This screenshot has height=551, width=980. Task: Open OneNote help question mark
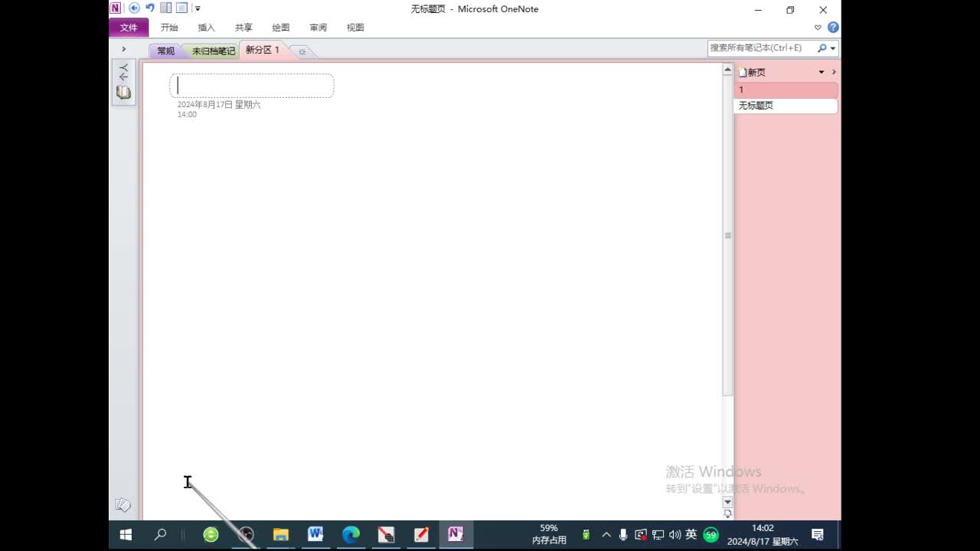(x=833, y=28)
